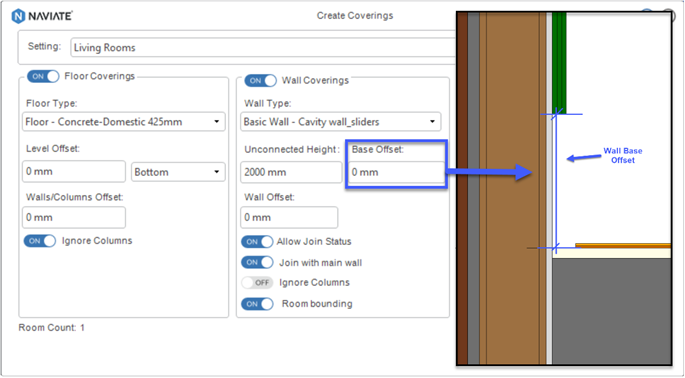The width and height of the screenshot is (685, 378).
Task: Toggle the Allow Join Status switch
Action: point(257,242)
